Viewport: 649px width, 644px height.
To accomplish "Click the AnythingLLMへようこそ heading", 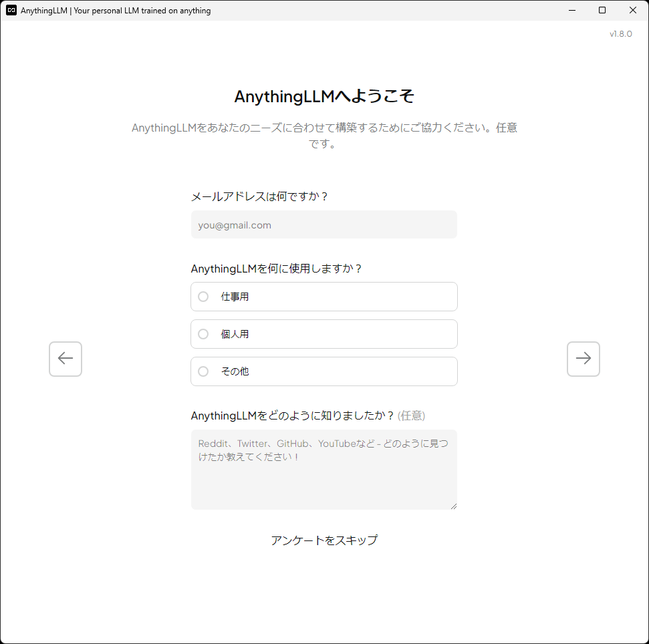I will pos(323,96).
